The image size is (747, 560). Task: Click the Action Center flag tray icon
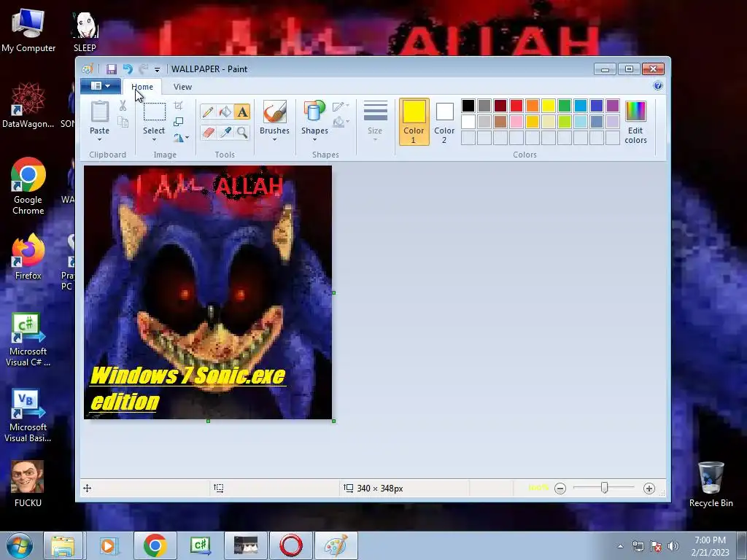pos(656,546)
